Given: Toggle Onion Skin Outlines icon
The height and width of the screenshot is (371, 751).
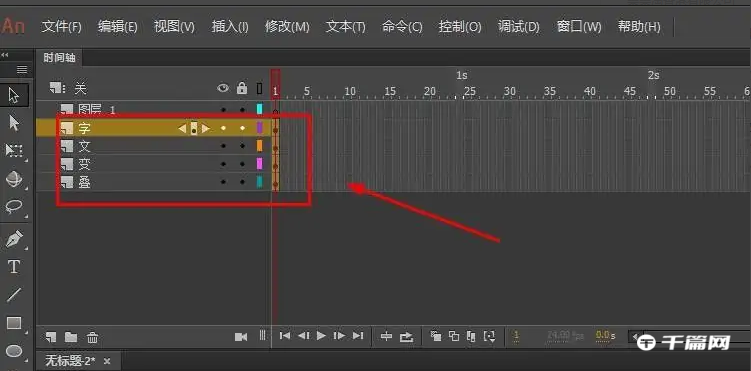Looking at the screenshot, I should [454, 336].
